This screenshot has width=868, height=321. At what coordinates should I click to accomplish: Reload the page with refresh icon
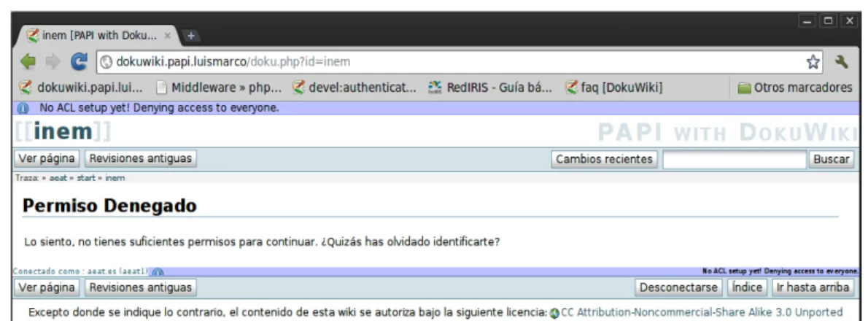80,62
